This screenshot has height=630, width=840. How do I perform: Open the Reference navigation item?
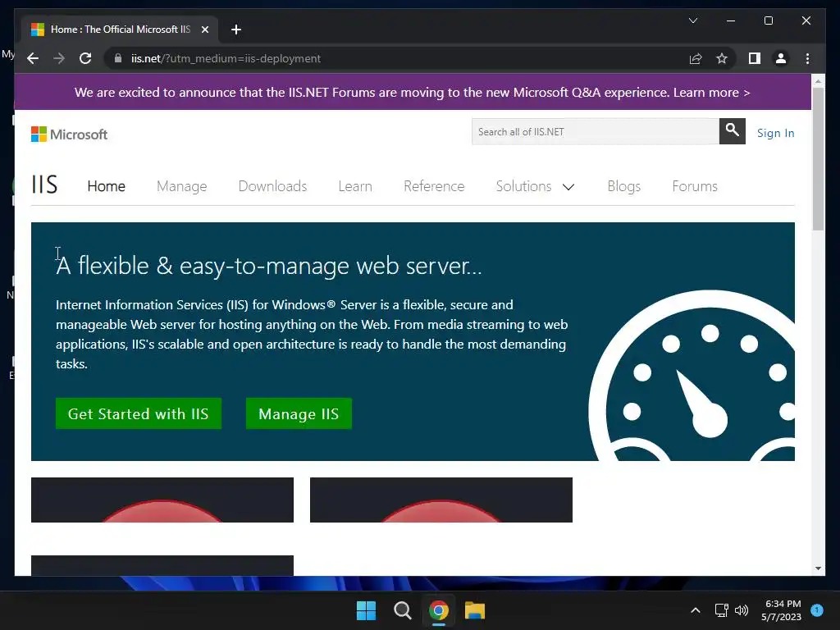click(x=434, y=186)
